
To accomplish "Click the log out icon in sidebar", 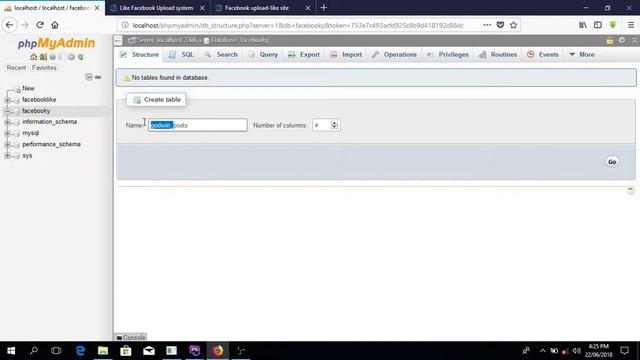I will (43, 57).
